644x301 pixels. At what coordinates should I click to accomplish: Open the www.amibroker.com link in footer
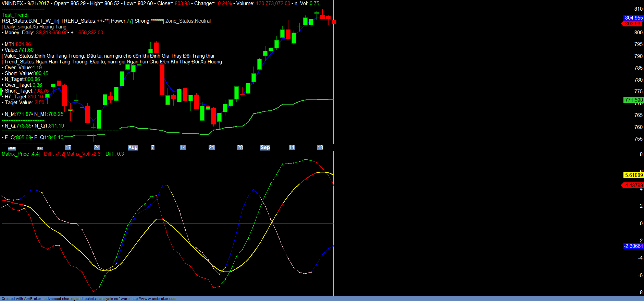(154, 299)
